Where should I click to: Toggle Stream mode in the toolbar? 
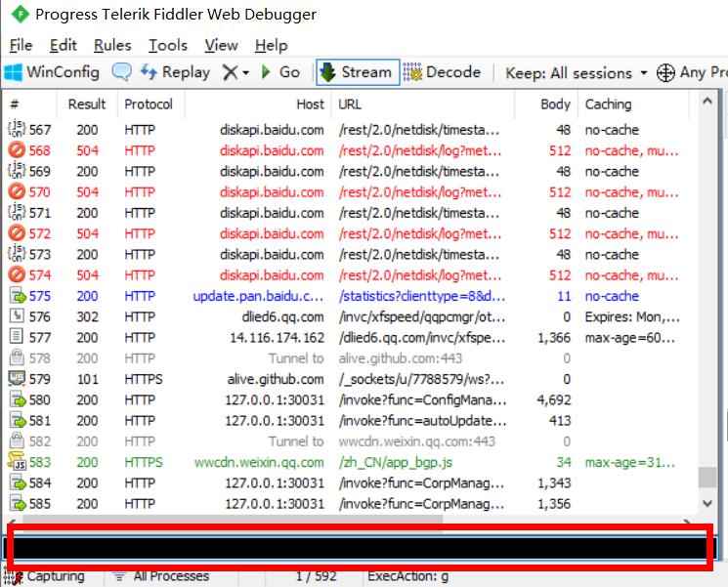click(x=355, y=72)
